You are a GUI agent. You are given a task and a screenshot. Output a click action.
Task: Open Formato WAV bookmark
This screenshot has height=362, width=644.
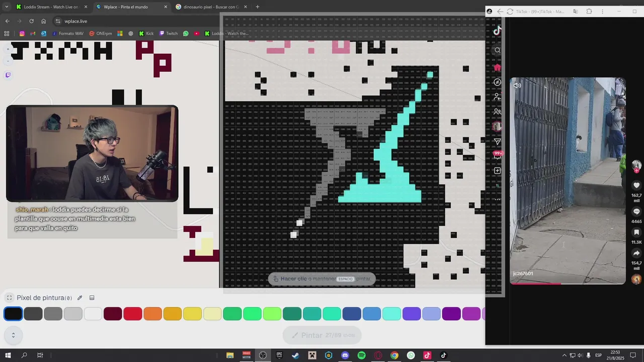[x=67, y=34]
